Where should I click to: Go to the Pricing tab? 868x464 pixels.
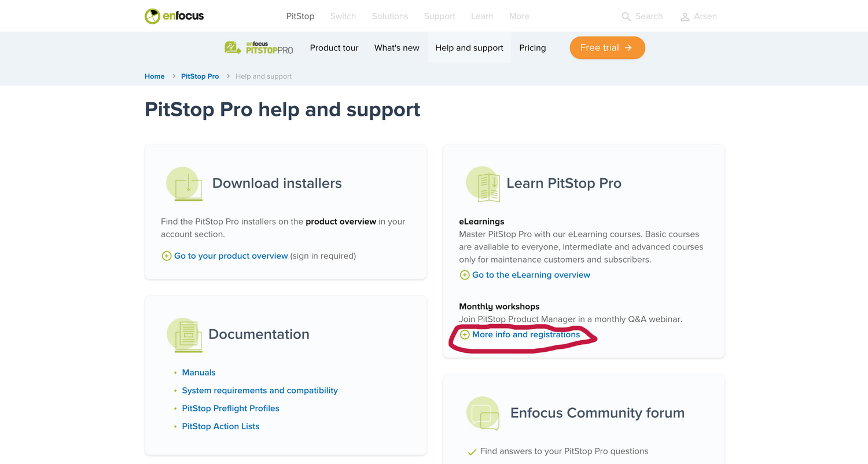(x=532, y=48)
